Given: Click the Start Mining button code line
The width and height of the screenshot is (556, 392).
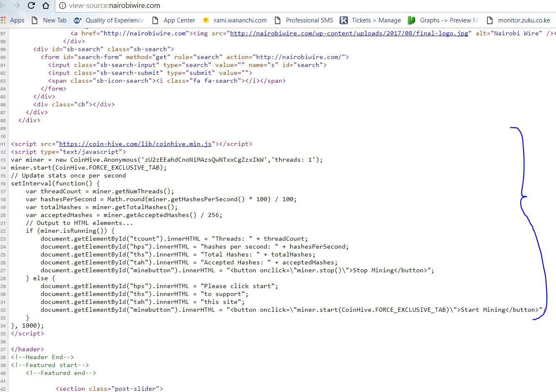Looking at the screenshot, I should click(293, 310).
